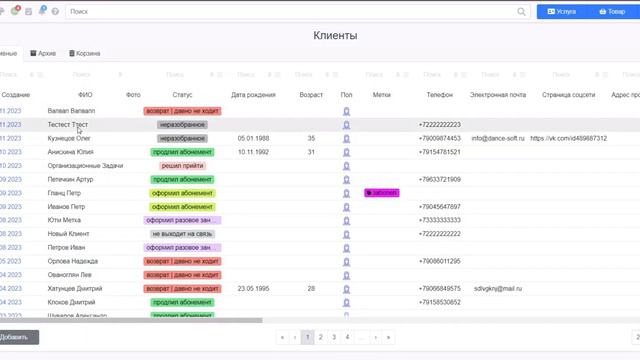The height and width of the screenshot is (360, 640).
Task: Open the calendar icon in top toolbar
Action: (x=29, y=11)
